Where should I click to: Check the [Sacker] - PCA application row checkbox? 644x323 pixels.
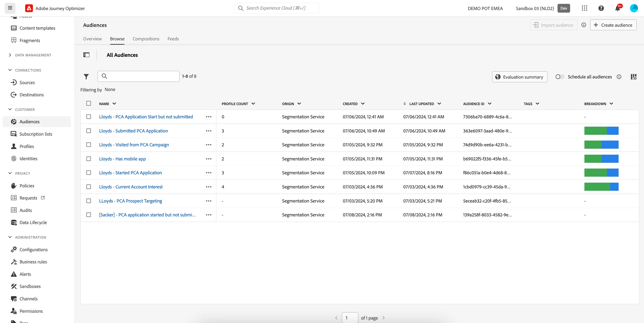click(x=88, y=215)
